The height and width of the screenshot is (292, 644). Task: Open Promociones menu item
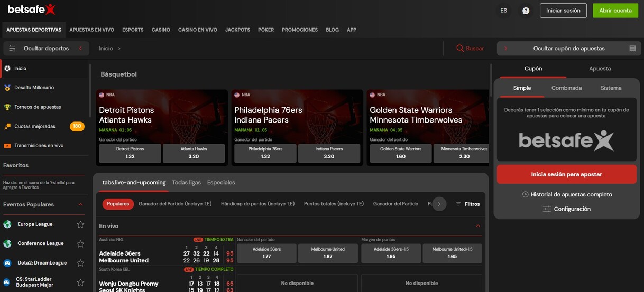300,30
